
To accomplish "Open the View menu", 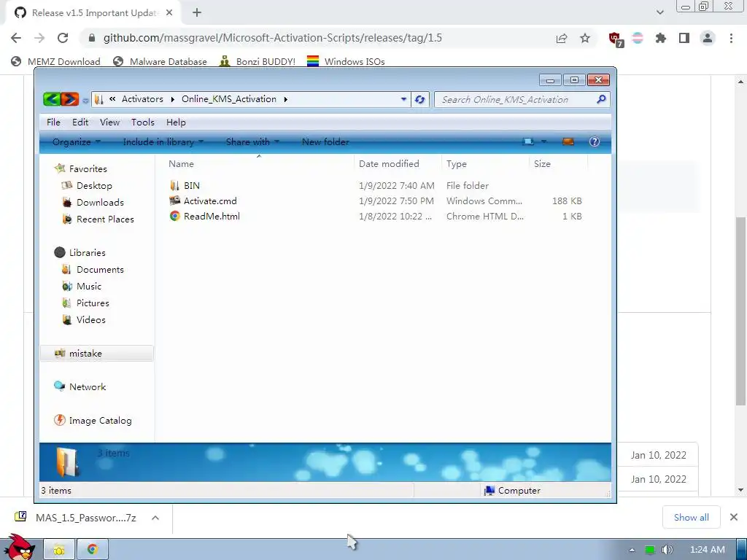I will coord(109,122).
